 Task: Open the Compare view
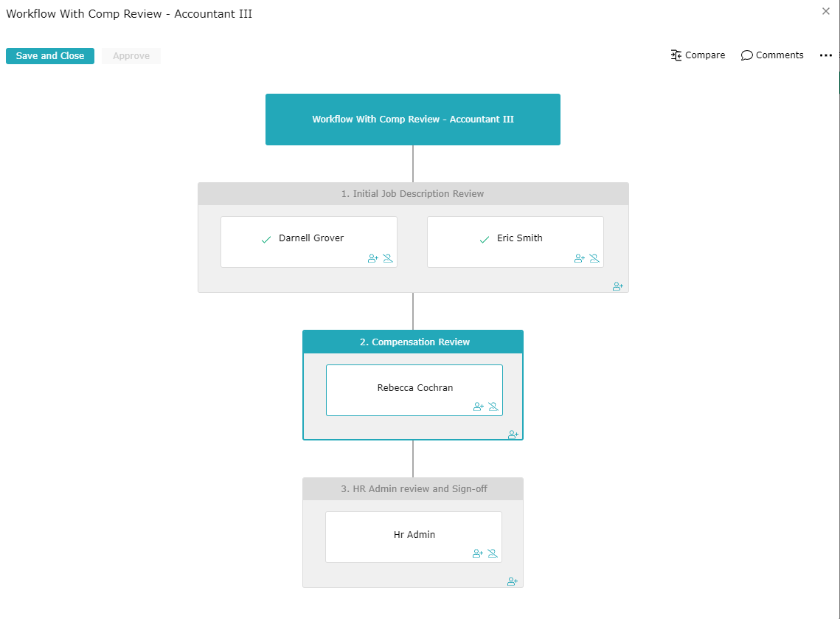[x=698, y=55]
